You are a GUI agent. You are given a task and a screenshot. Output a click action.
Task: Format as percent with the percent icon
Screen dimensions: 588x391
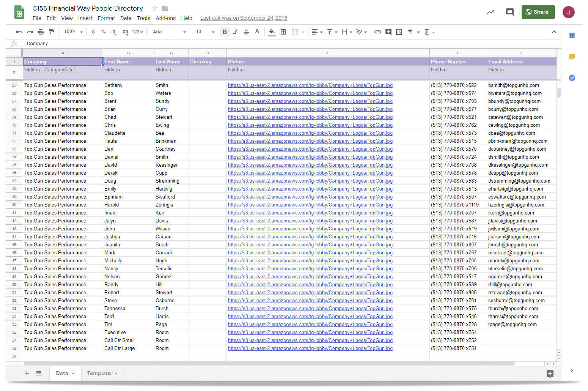click(x=104, y=32)
